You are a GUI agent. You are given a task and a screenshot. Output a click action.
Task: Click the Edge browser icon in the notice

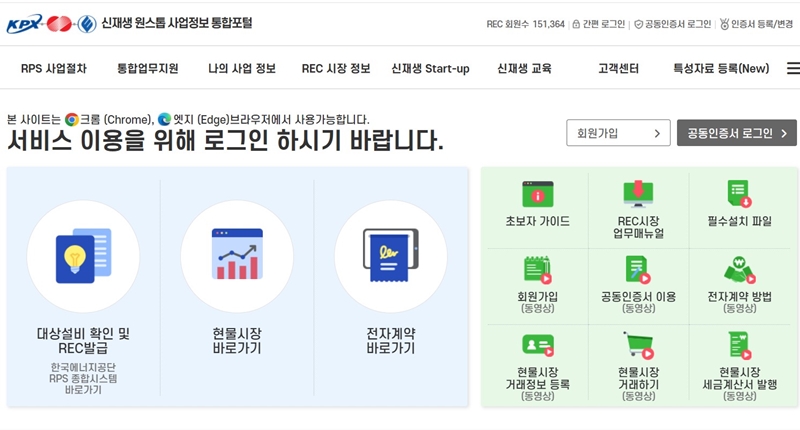pyautogui.click(x=164, y=119)
